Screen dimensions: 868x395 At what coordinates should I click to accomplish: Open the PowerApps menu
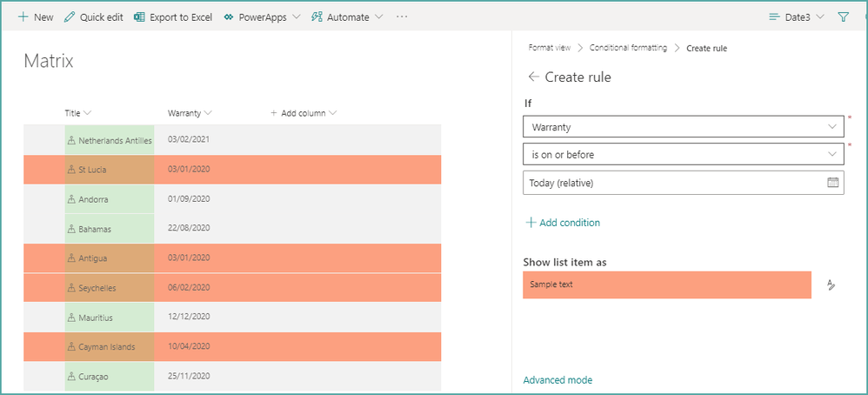(263, 17)
